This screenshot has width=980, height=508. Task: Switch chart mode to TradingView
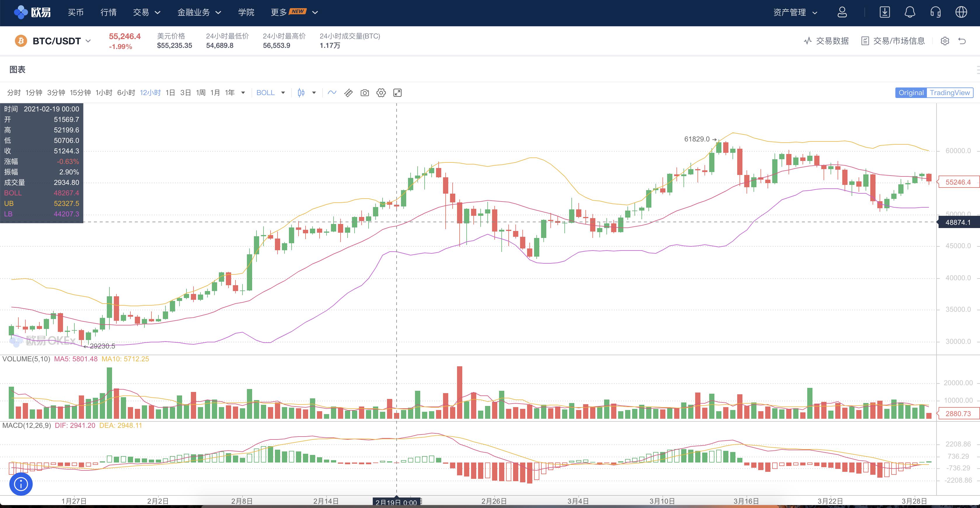click(x=950, y=93)
